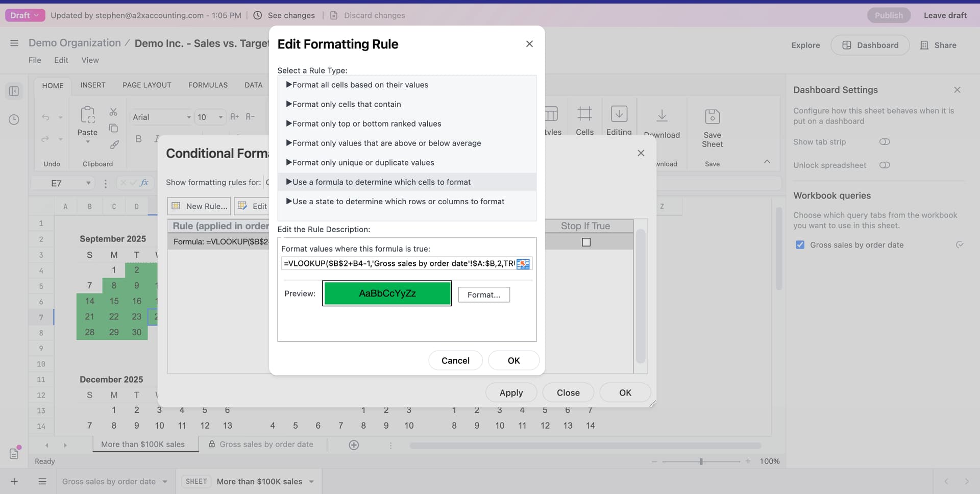Click the green preview color swatch
Viewport: 980px width, 494px height.
point(387,293)
